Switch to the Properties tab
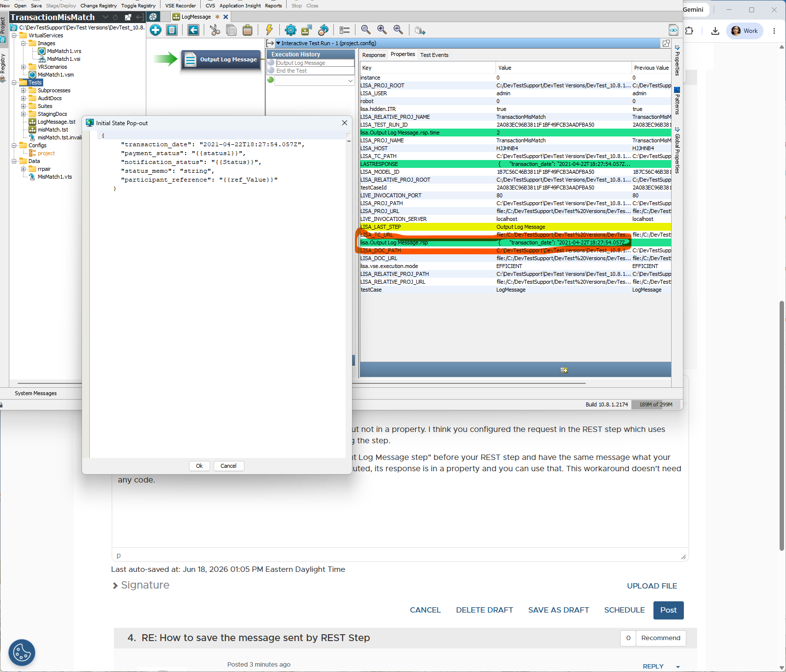786x672 pixels. [403, 54]
